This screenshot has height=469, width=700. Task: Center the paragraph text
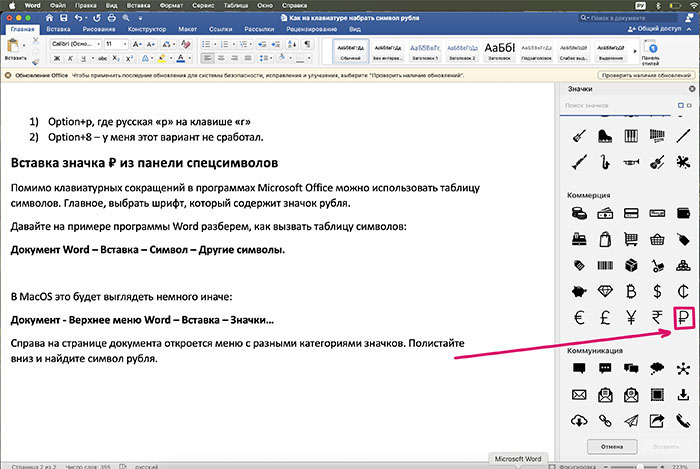(x=221, y=58)
